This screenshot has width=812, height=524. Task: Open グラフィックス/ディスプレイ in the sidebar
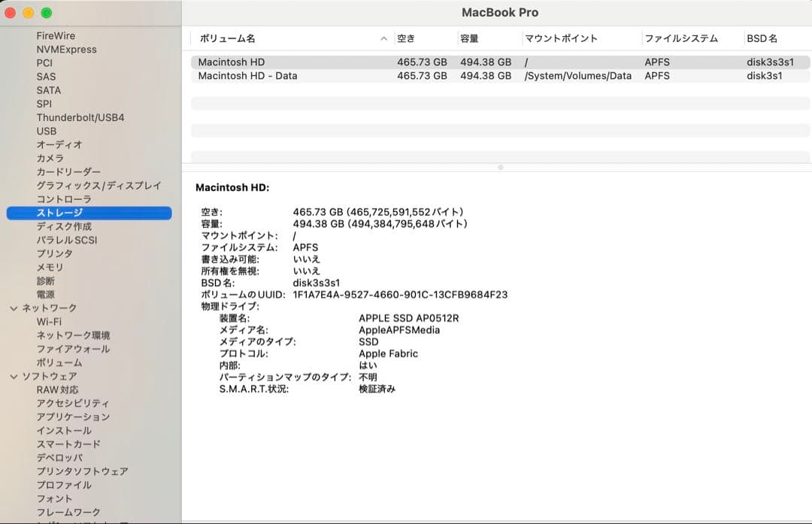point(99,186)
